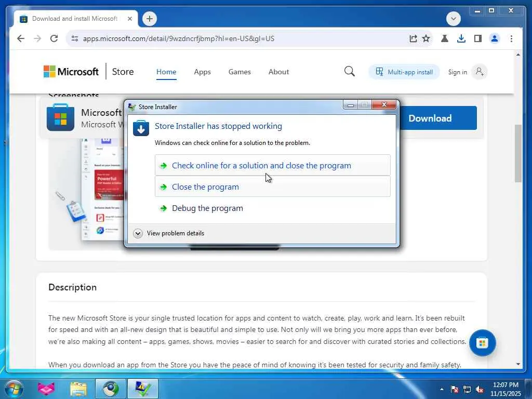
Task: Open the downloads toolbar icon
Action: point(461,38)
